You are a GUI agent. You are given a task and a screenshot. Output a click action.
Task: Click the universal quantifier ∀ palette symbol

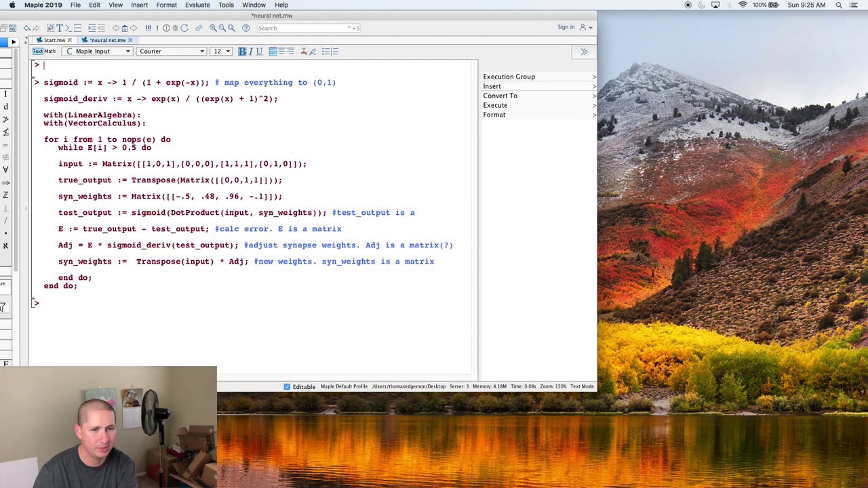tap(5, 169)
